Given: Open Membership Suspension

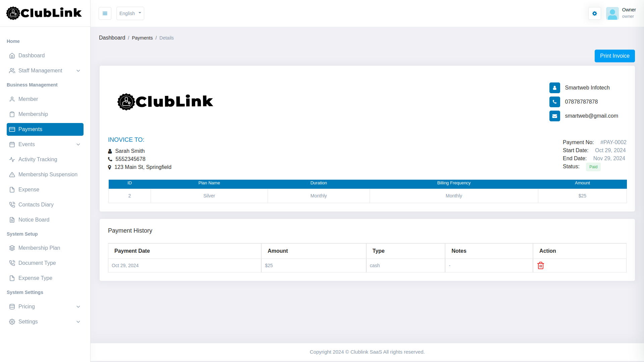Looking at the screenshot, I should 48,174.
